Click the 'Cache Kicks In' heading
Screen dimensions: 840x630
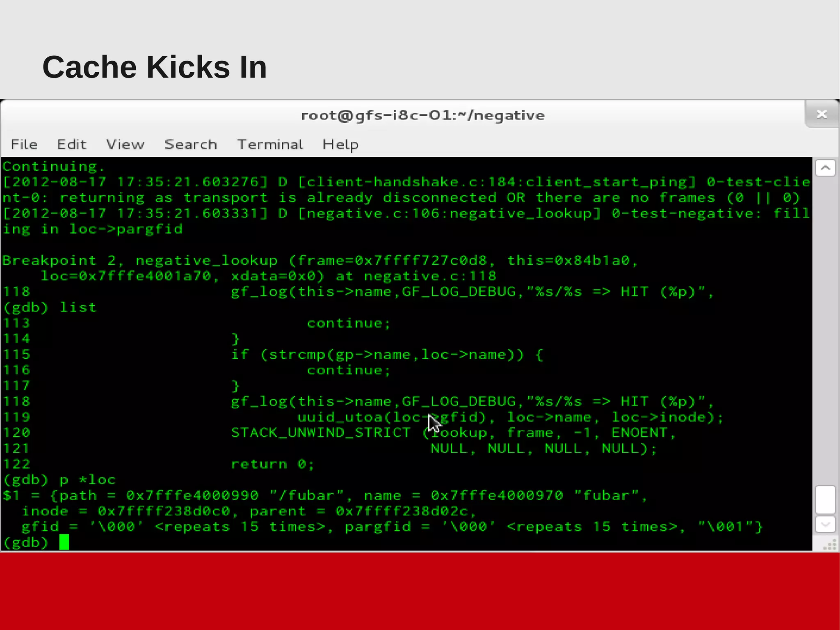pyautogui.click(x=155, y=67)
